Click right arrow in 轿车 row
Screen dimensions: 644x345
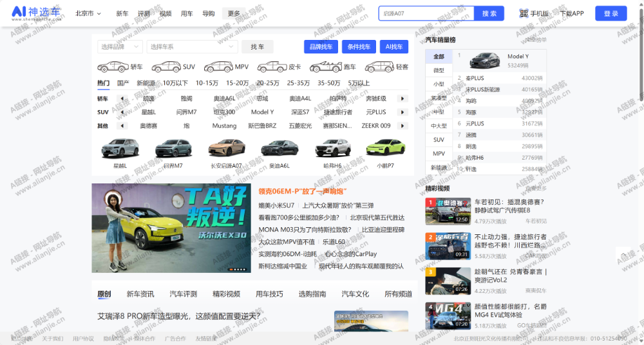(402, 98)
